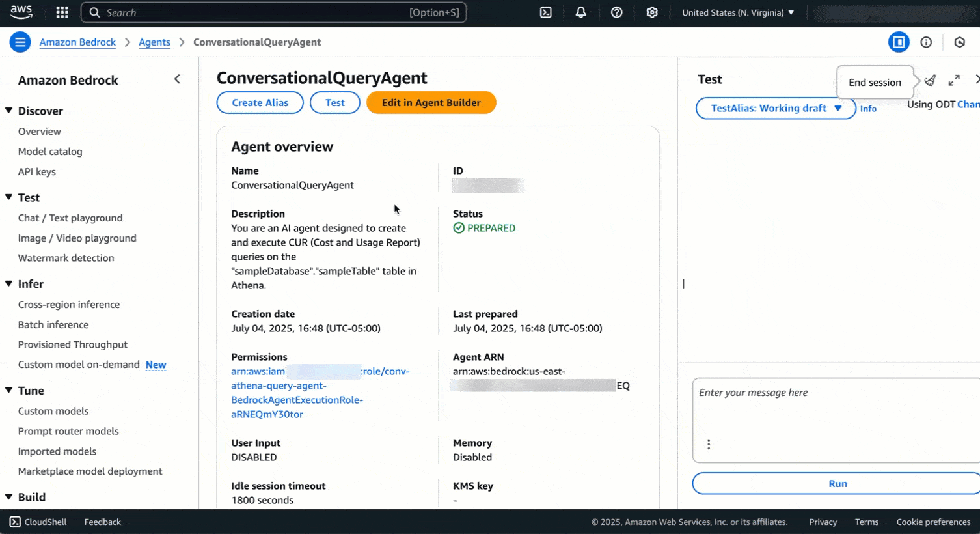Screen dimensions: 980x534
Task: Open Cookie preferences
Action: pyautogui.click(x=933, y=522)
